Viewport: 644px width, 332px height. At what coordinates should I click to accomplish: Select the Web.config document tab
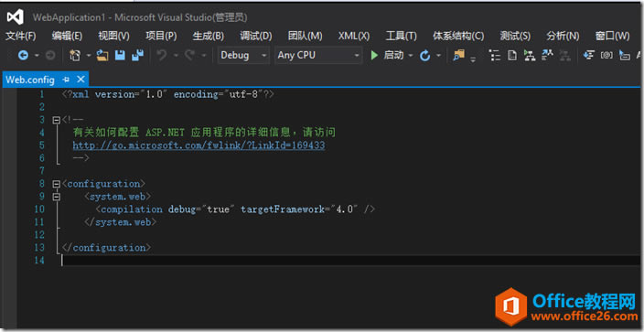pyautogui.click(x=30, y=80)
